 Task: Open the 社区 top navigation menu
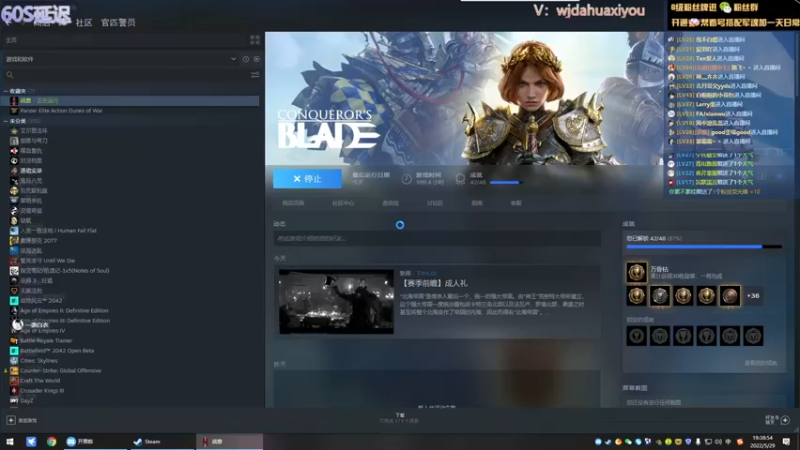(84, 22)
